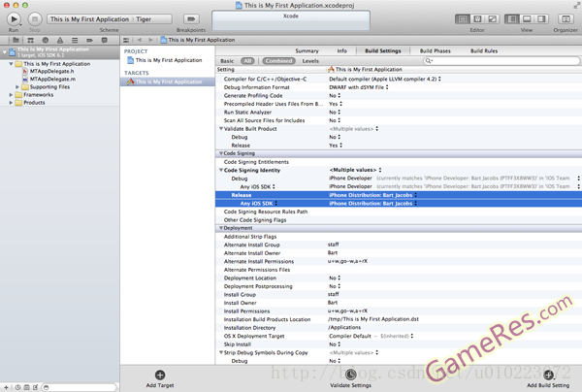Show the Breakpoint navigator

tap(89, 40)
